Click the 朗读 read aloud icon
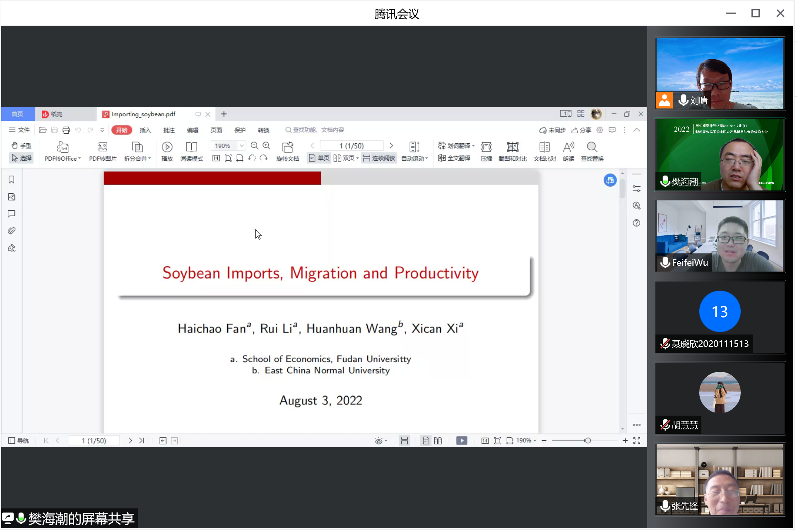The height and width of the screenshot is (532, 797). click(568, 147)
